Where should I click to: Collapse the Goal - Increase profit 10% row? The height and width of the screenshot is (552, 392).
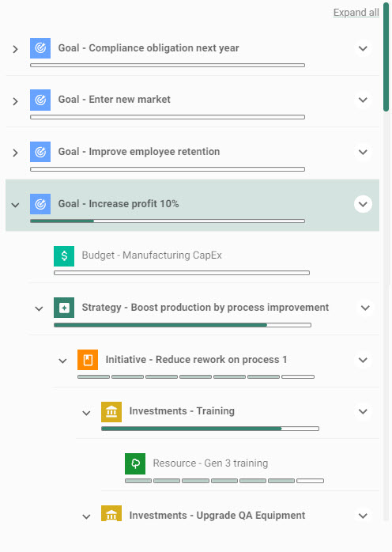coord(15,205)
